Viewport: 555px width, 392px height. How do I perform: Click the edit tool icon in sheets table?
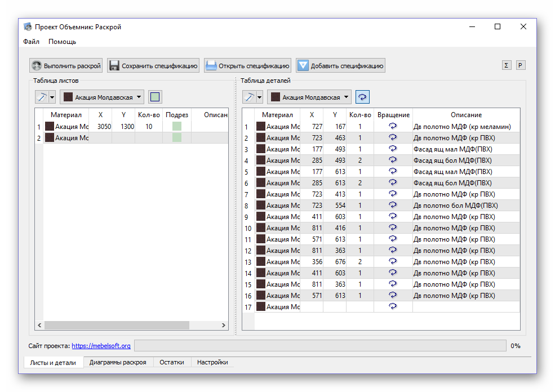tap(42, 97)
